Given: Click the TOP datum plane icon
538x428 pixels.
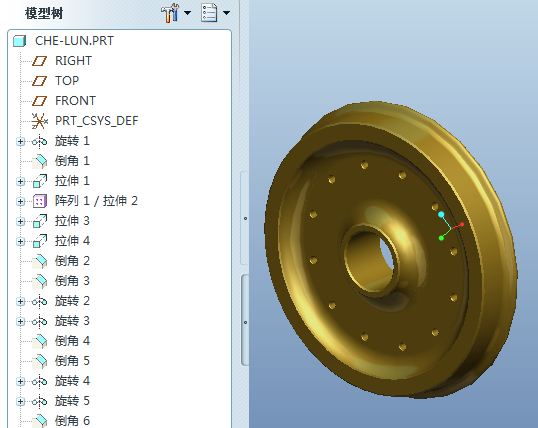Looking at the screenshot, I should (x=39, y=81).
